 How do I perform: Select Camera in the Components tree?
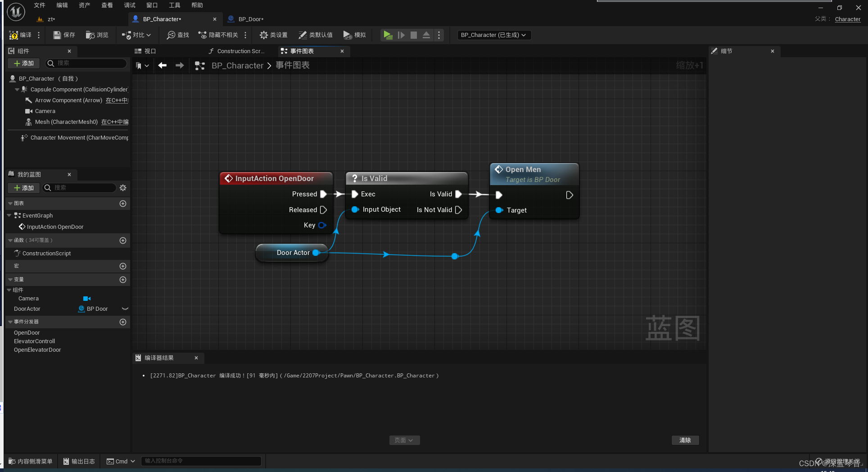point(45,111)
